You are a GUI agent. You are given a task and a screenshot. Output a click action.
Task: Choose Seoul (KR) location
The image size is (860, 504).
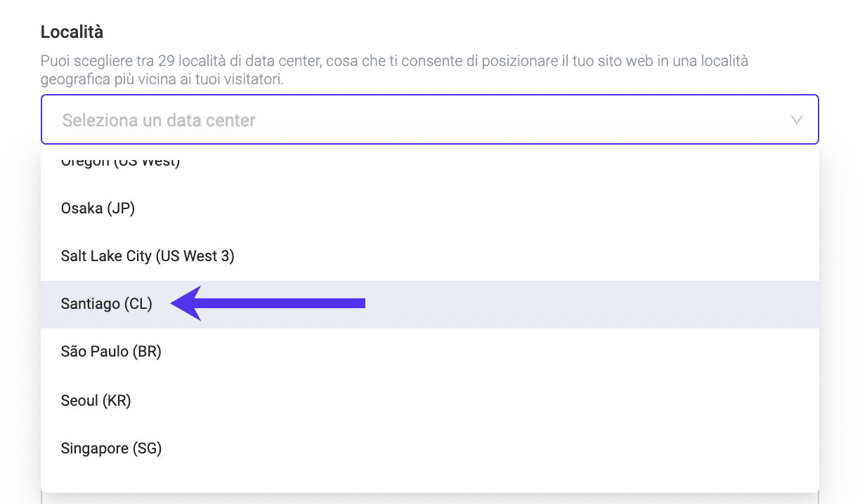click(x=96, y=400)
